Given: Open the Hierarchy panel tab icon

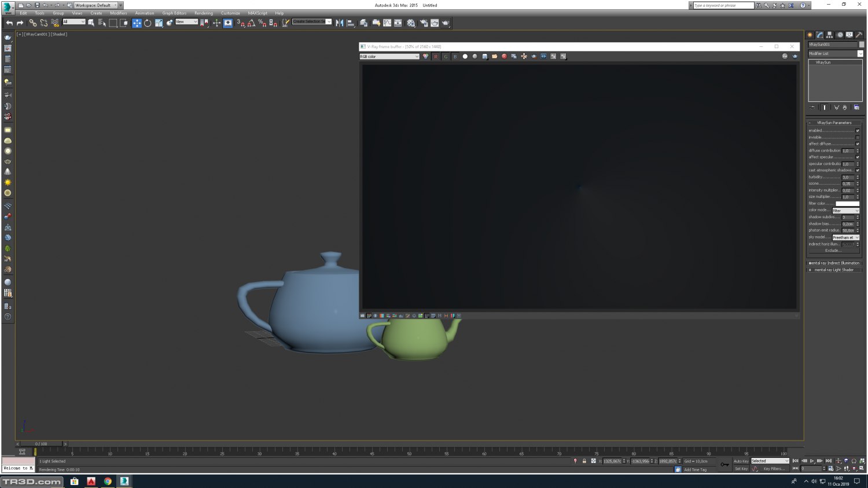Looking at the screenshot, I should (x=829, y=35).
